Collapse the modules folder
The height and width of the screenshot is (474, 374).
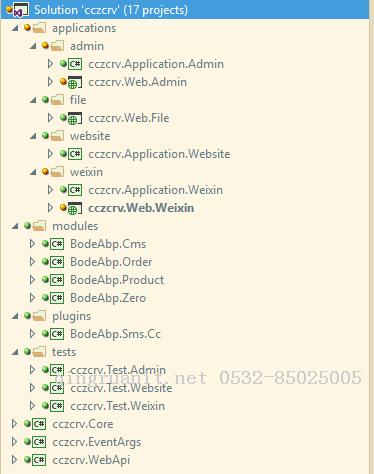15,226
